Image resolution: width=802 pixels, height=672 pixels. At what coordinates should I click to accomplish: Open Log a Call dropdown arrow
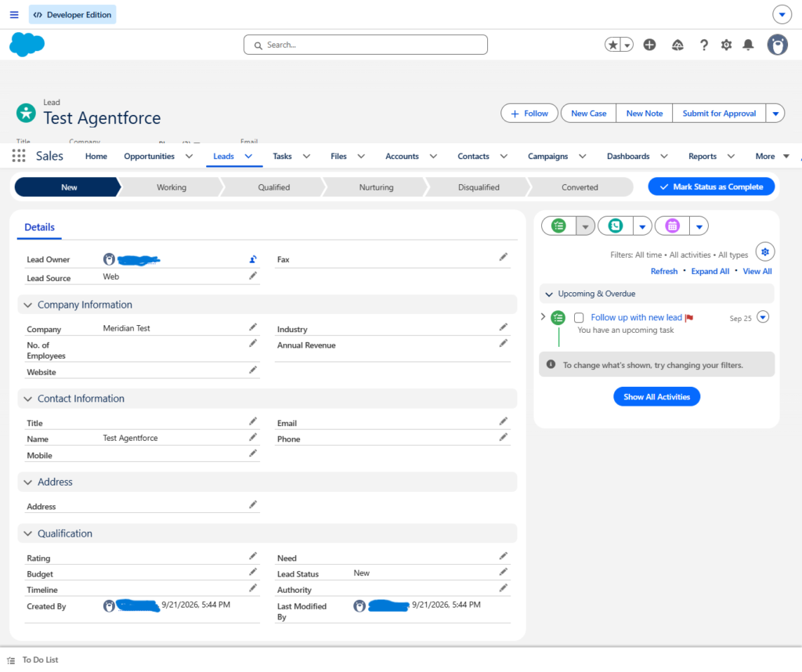642,226
